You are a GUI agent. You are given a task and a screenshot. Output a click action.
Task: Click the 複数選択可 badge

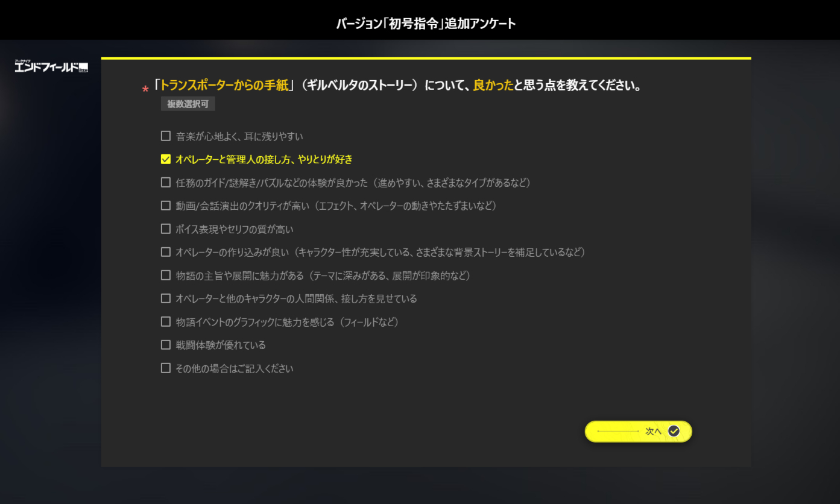pyautogui.click(x=188, y=104)
